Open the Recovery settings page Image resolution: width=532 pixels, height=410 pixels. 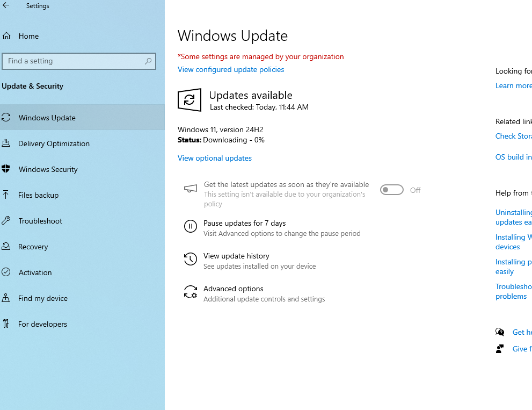(x=83, y=247)
